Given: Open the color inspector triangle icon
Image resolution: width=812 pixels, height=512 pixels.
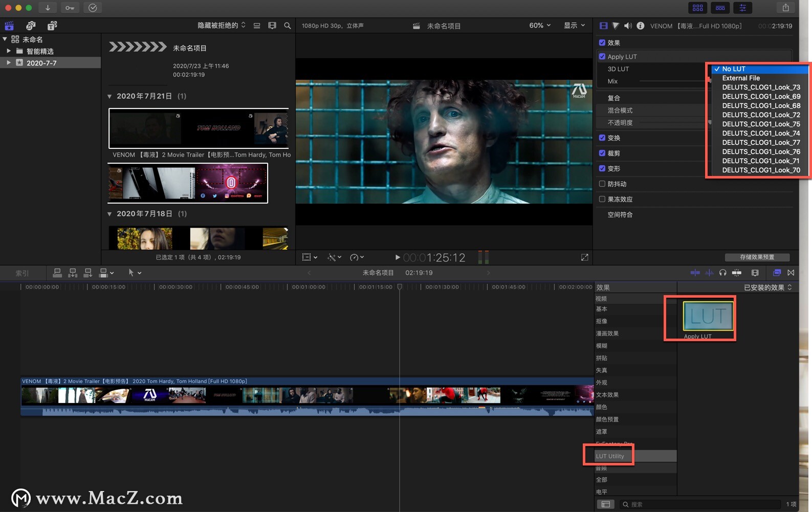Looking at the screenshot, I should tap(616, 26).
